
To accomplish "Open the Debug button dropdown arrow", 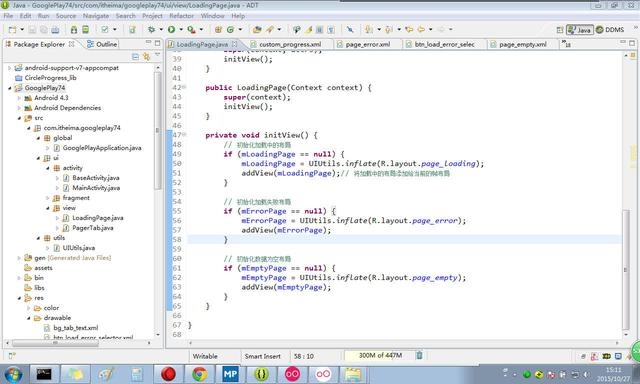I will [x=161, y=29].
